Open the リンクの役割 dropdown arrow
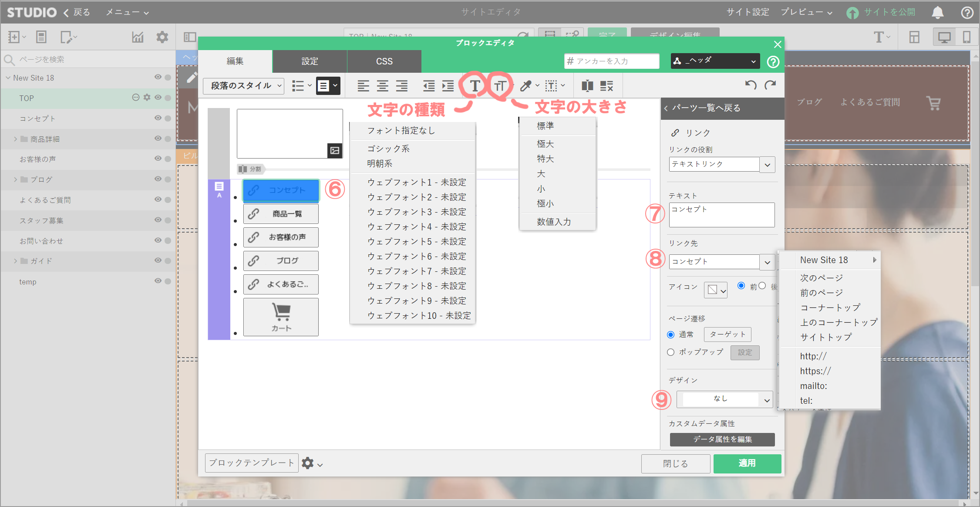This screenshot has width=980, height=507. [x=767, y=165]
